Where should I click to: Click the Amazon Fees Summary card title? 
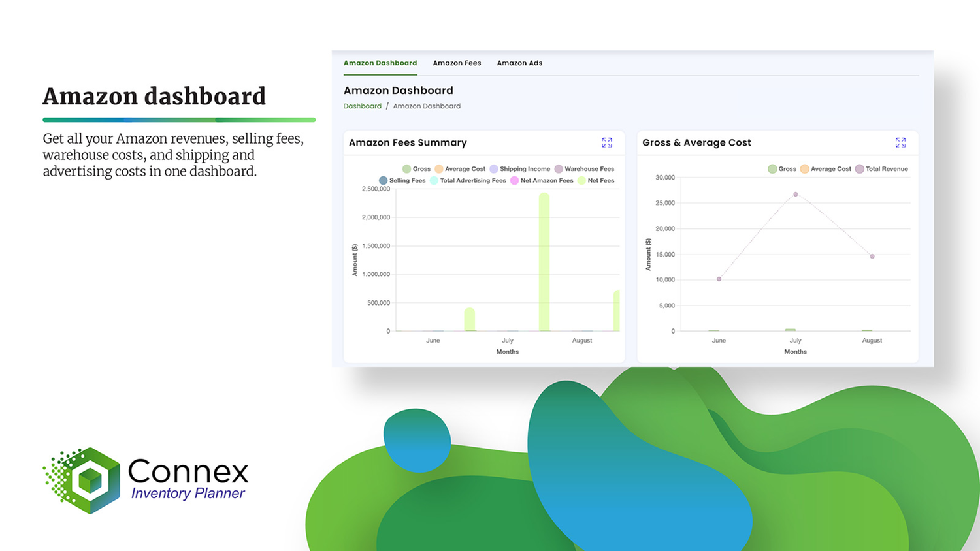pyautogui.click(x=408, y=142)
